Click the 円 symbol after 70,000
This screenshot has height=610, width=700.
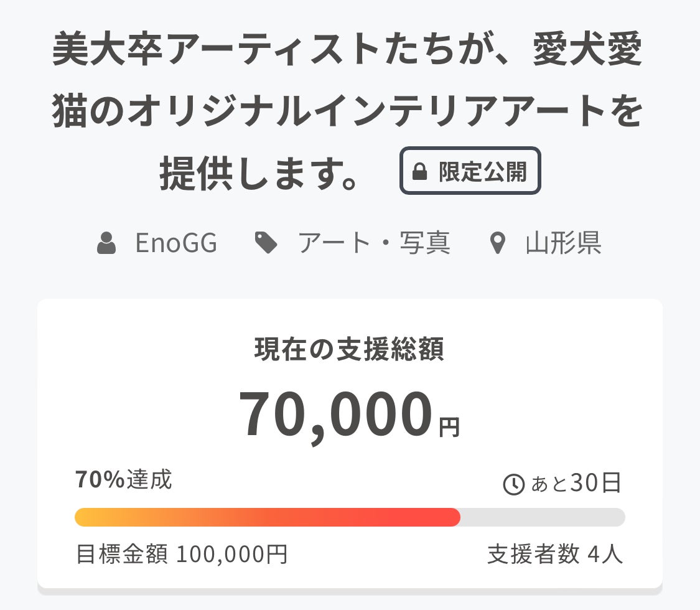click(x=449, y=428)
